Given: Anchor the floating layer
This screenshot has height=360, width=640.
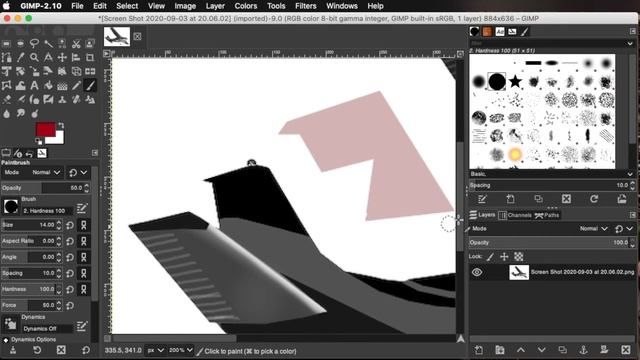Looking at the screenshot, I should click(583, 350).
